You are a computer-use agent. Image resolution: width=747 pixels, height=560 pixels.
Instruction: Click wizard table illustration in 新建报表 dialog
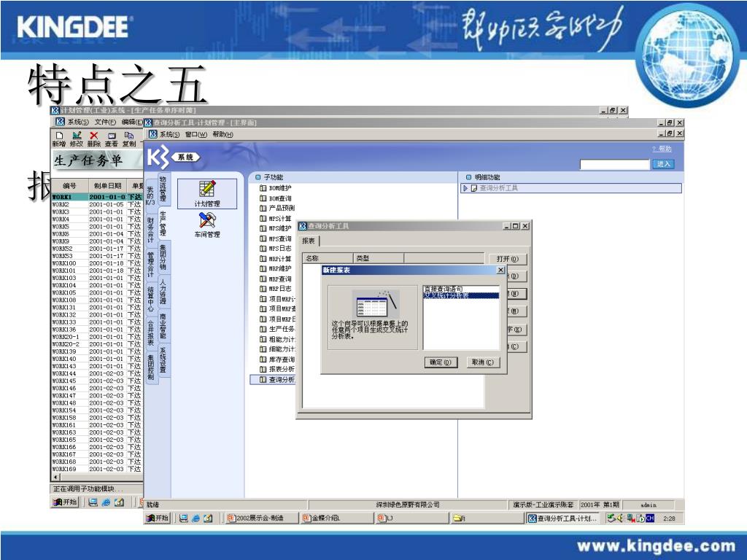click(377, 303)
